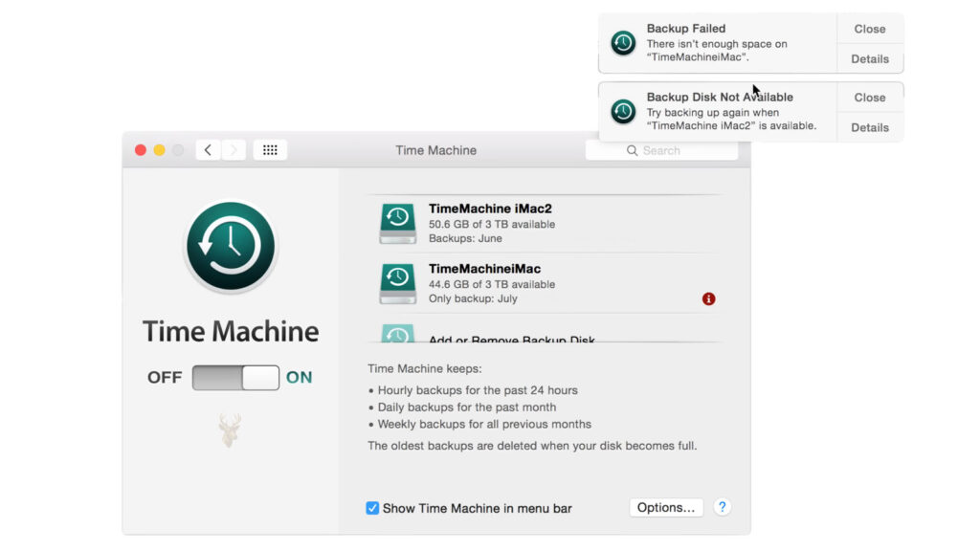Click the Backup Disk Not Available notification title
The height and width of the screenshot is (551, 980).
click(720, 98)
